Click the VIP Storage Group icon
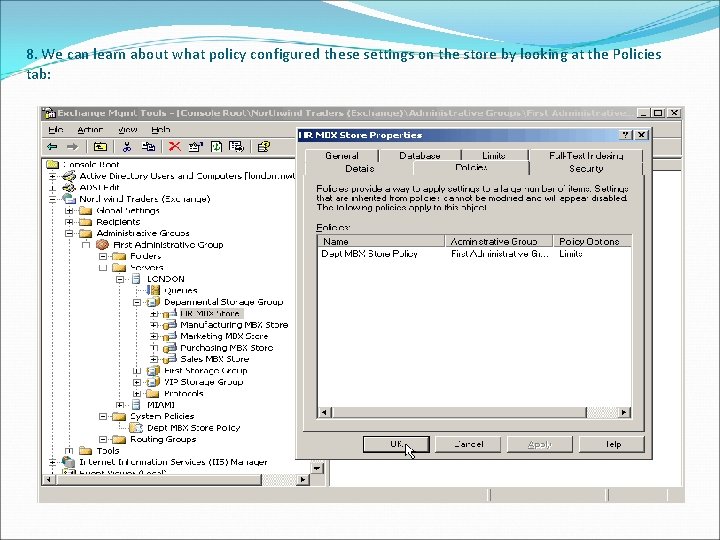The image size is (720, 540). [x=153, y=382]
